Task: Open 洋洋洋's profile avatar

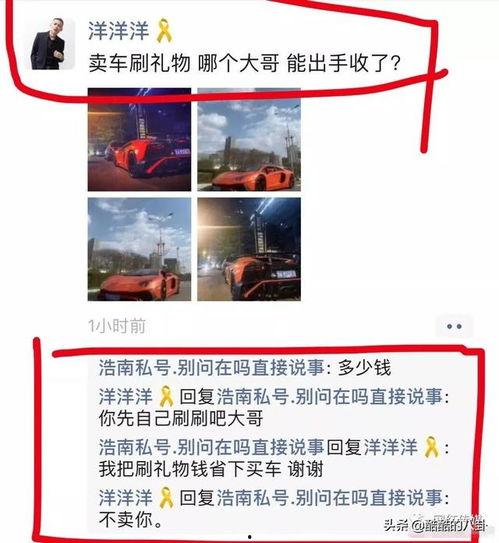Action: (x=52, y=44)
